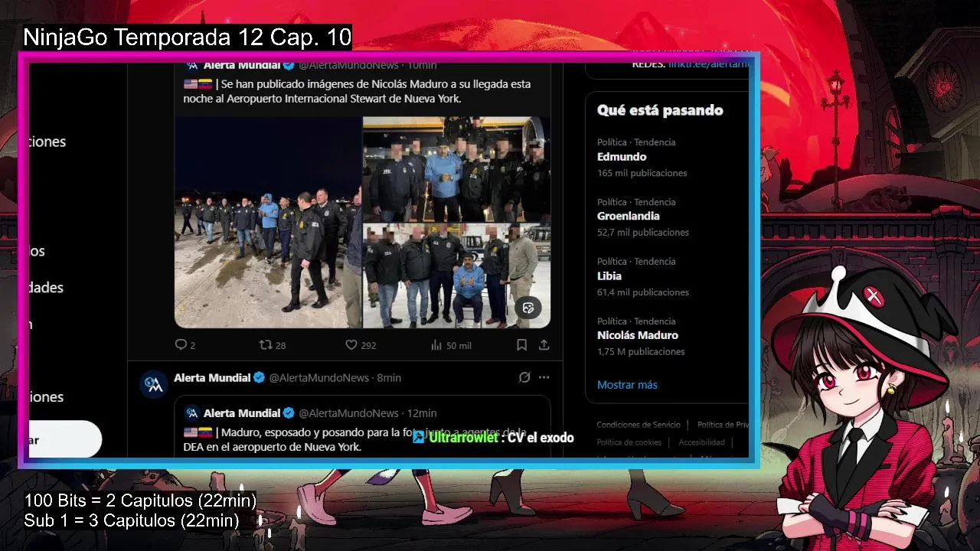This screenshot has height=551, width=980.
Task: Click the Alerta Mundial profile avatar
Action: point(154,384)
